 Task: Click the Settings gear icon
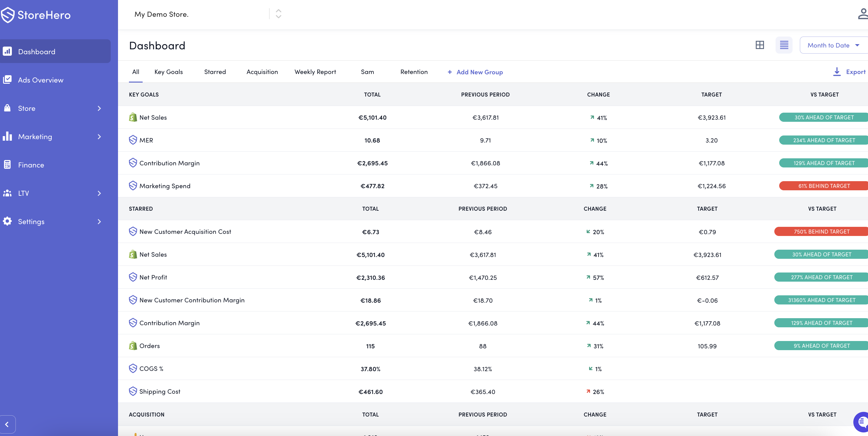7,221
